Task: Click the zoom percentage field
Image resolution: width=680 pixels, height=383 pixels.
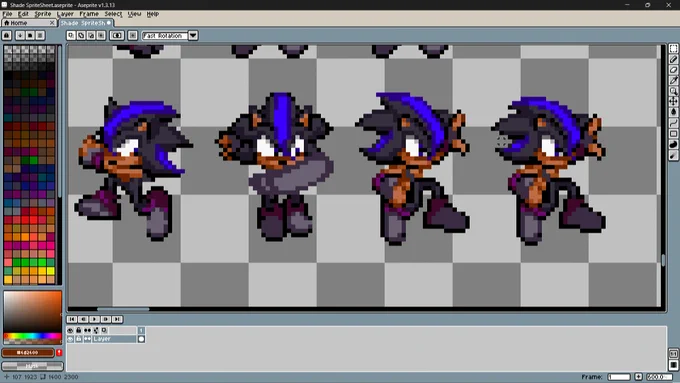Action: (660, 377)
